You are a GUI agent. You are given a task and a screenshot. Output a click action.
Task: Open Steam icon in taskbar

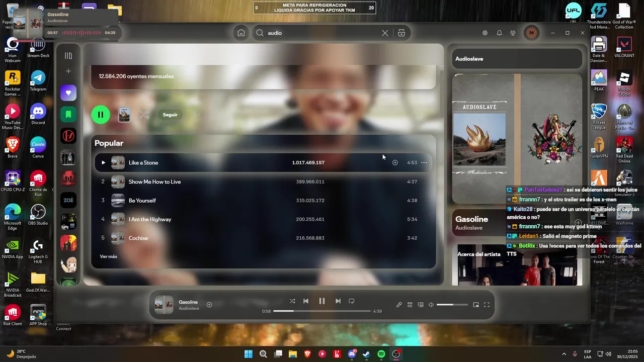pyautogui.click(x=366, y=354)
